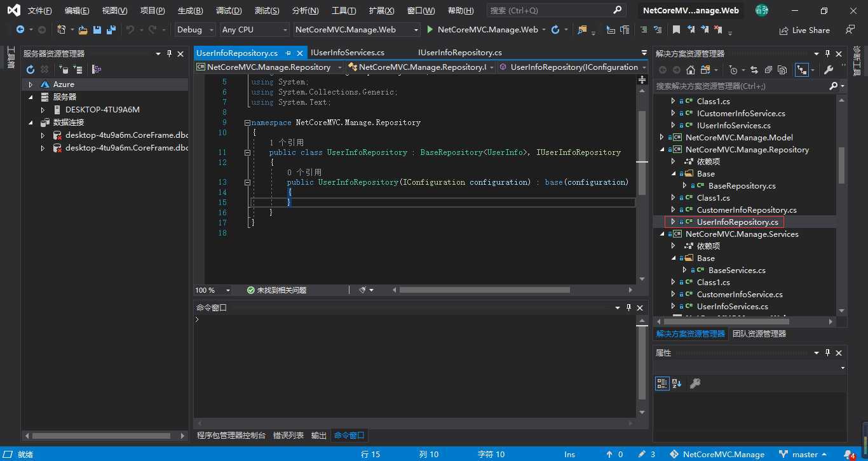Open the 调试(D) menu
Image resolution: width=868 pixels, height=461 pixels.
pyautogui.click(x=229, y=11)
